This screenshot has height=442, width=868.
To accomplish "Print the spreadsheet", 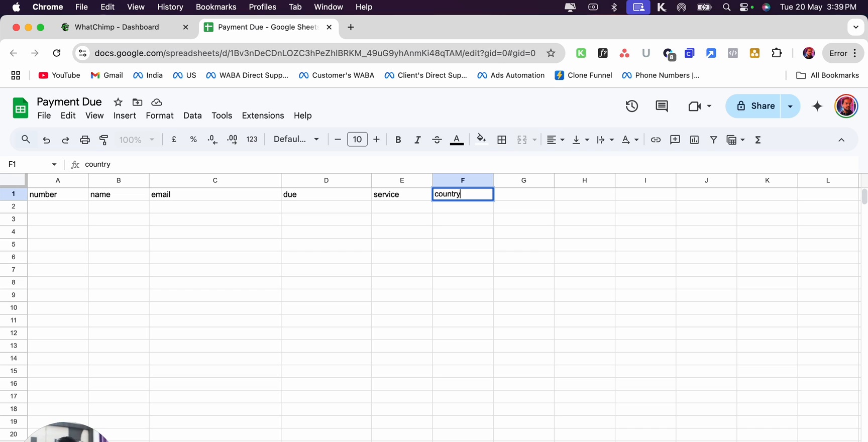I will [85, 140].
